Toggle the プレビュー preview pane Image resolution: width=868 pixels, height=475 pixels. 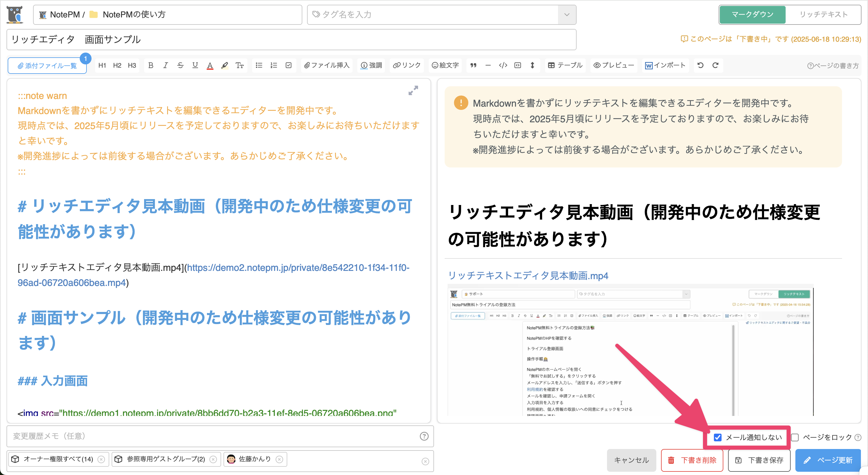click(x=614, y=65)
